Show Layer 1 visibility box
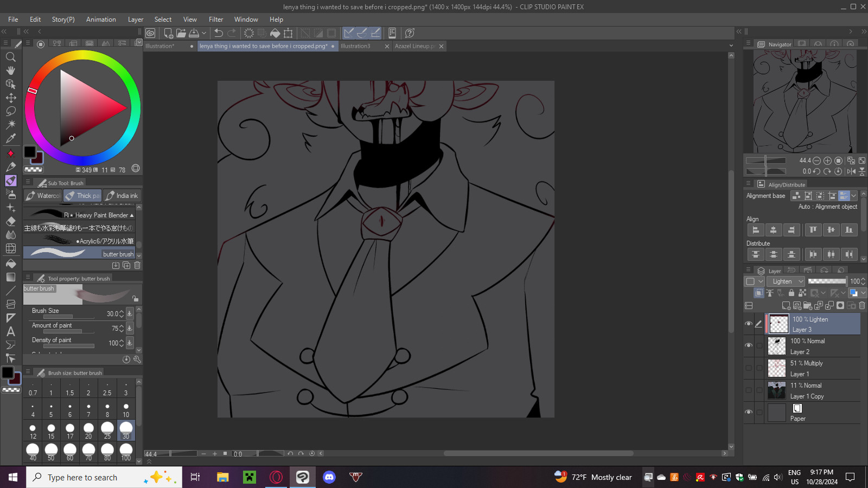The image size is (868, 488). click(749, 368)
